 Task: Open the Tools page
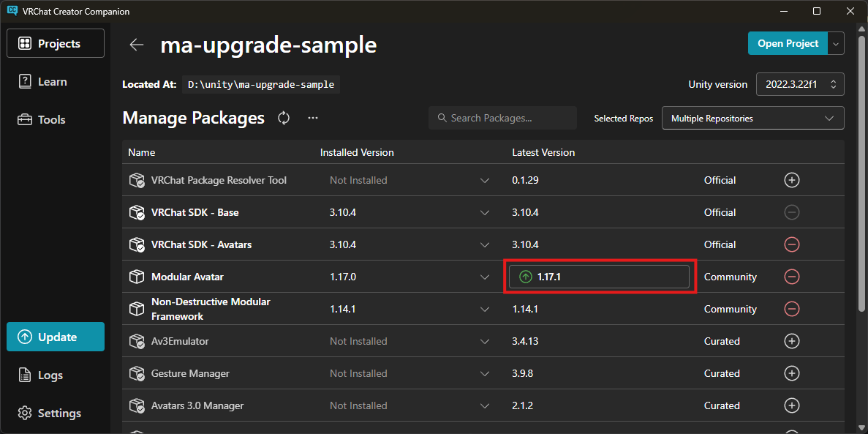coord(56,120)
